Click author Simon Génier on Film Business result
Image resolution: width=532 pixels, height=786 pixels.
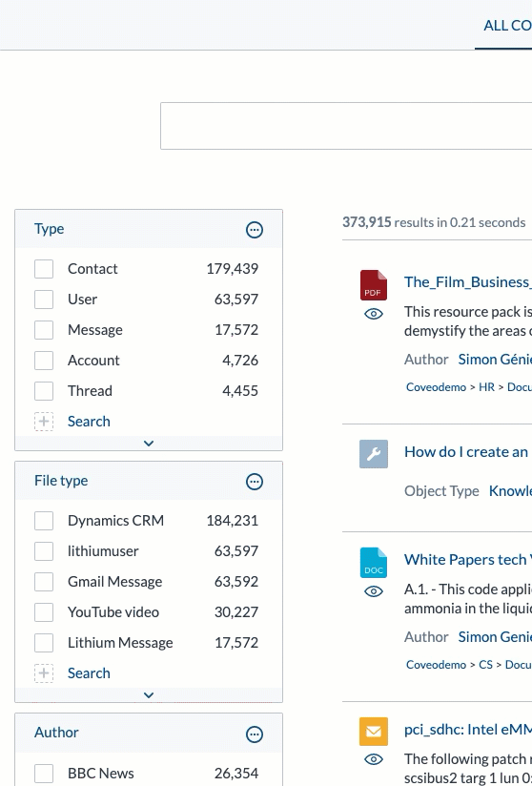(495, 360)
